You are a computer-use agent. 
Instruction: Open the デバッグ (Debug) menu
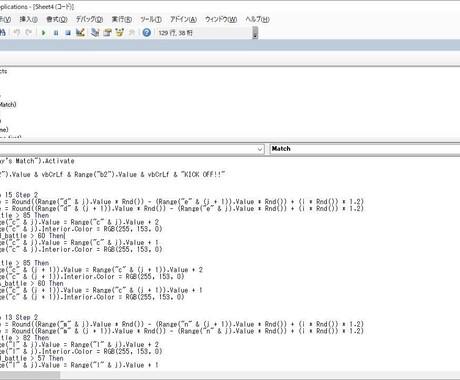pyautogui.click(x=89, y=19)
